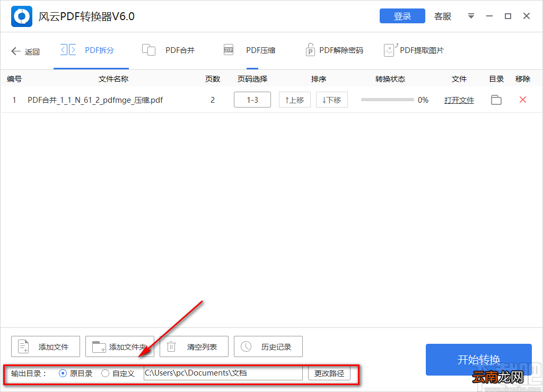Click the 移除 column header
543x392 pixels.
coord(523,79)
